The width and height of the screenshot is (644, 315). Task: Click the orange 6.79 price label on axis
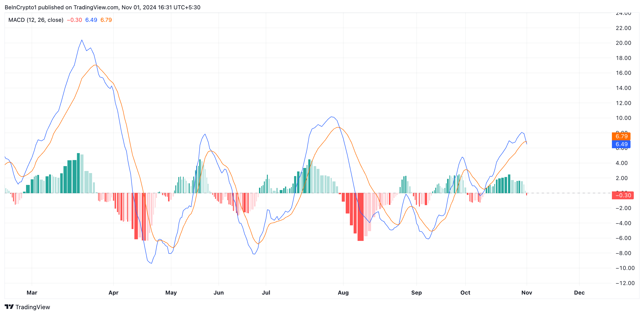coord(621,136)
